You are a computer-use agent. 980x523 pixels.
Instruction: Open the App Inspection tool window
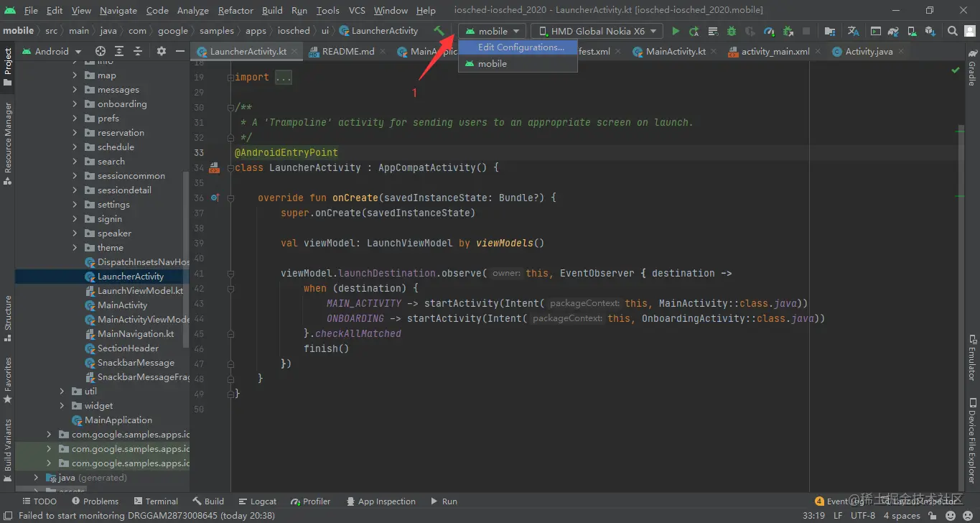click(x=381, y=501)
